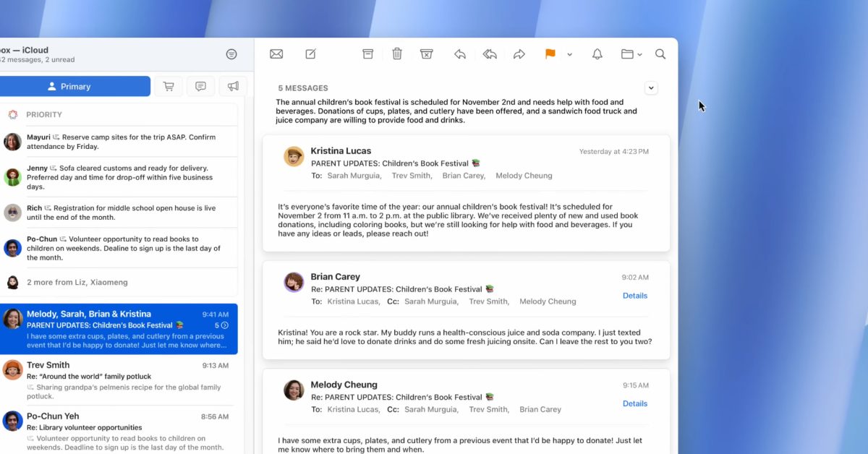The width and height of the screenshot is (868, 454).
Task: Open search with the magnifying glass
Action: 660,54
